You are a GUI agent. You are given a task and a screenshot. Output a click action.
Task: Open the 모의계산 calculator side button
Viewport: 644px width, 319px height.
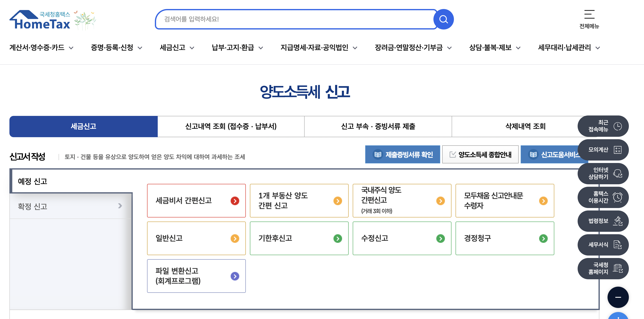pyautogui.click(x=603, y=150)
